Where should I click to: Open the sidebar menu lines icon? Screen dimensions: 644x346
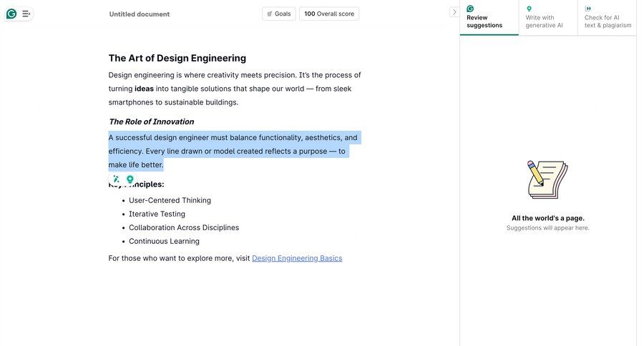tap(26, 14)
